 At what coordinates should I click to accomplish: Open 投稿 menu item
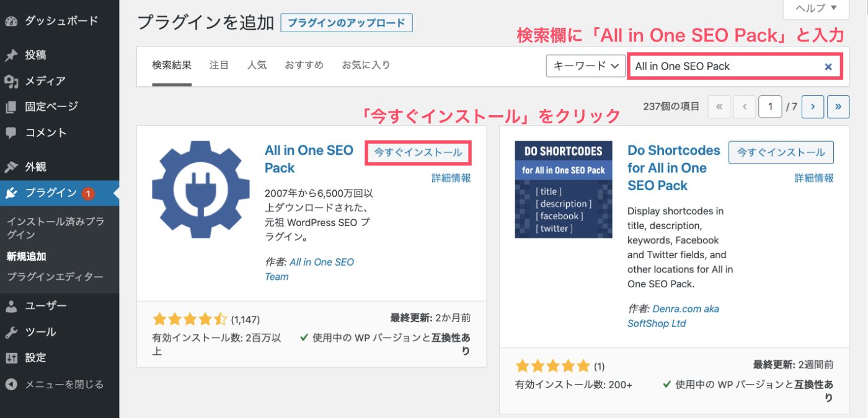[35, 55]
